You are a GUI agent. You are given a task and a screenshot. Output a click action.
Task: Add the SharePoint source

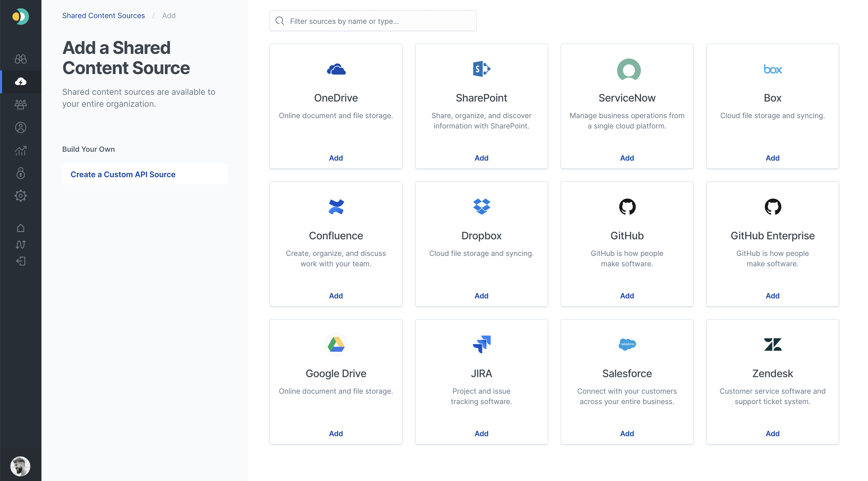(481, 158)
